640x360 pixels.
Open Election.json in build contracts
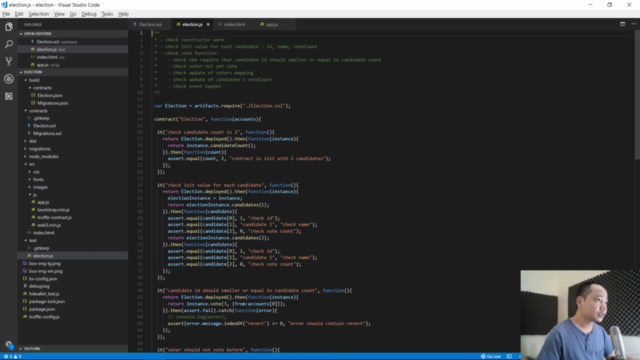(73, 96)
